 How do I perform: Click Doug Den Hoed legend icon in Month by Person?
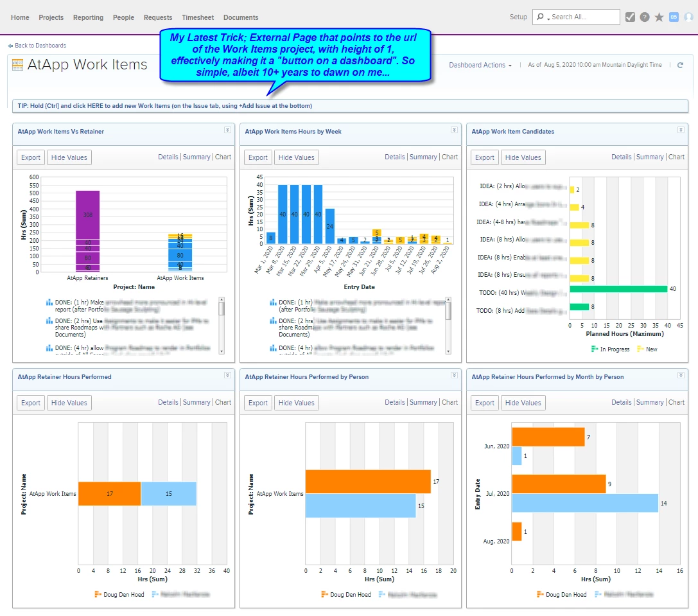pyautogui.click(x=541, y=594)
